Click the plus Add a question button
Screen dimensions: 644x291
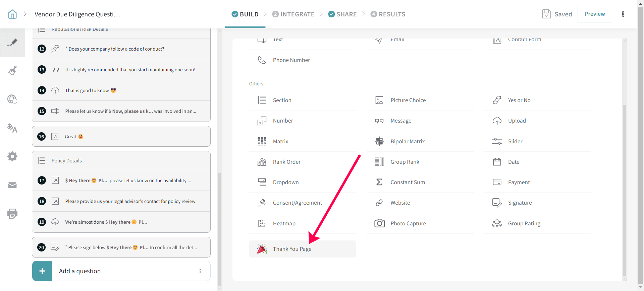(42, 271)
